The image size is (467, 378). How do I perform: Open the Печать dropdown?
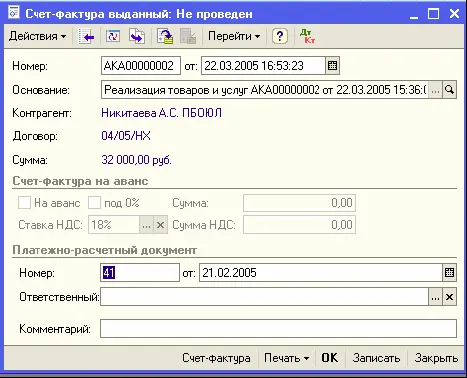click(286, 358)
